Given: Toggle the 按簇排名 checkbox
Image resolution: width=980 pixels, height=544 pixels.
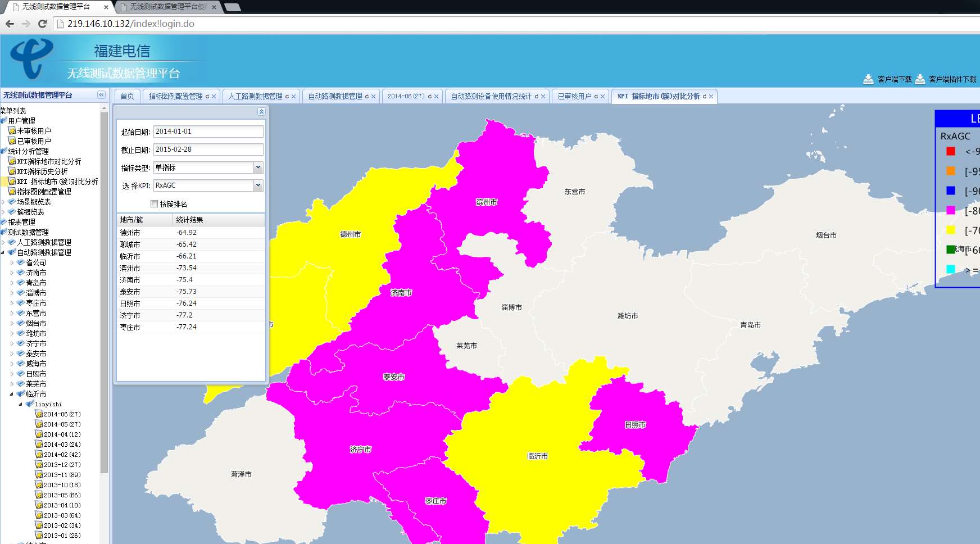Looking at the screenshot, I should [x=154, y=204].
